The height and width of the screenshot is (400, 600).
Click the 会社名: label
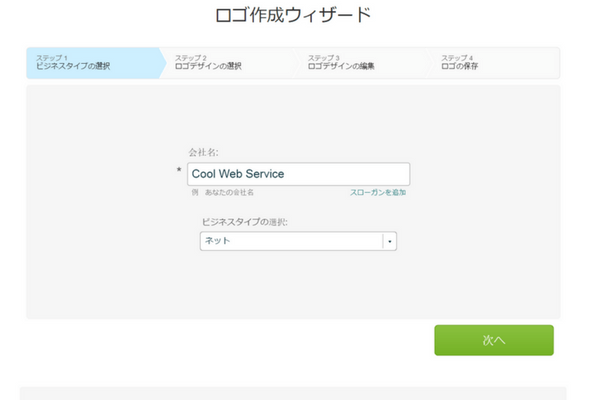[203, 153]
